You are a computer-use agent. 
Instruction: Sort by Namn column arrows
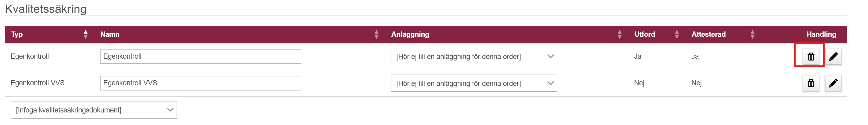(376, 34)
